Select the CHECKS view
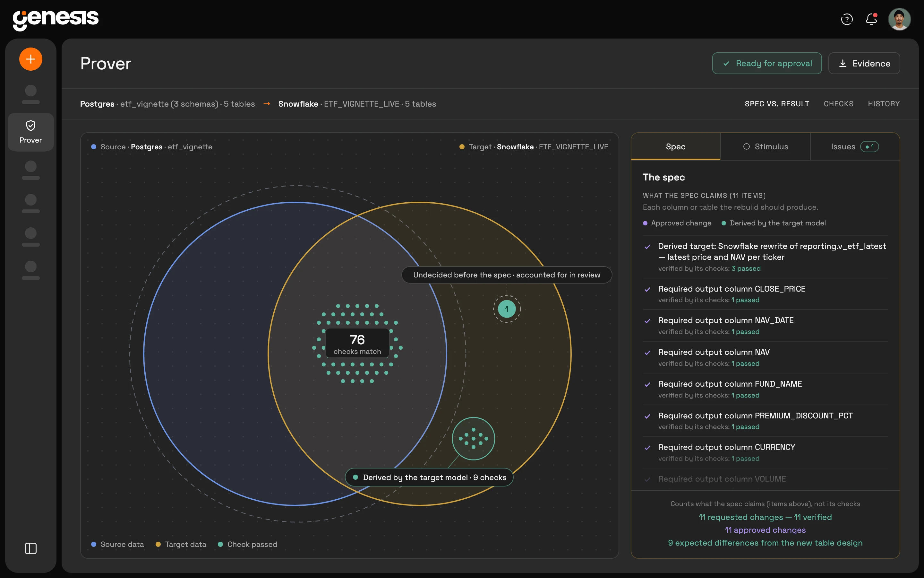This screenshot has height=578, width=924. [838, 104]
